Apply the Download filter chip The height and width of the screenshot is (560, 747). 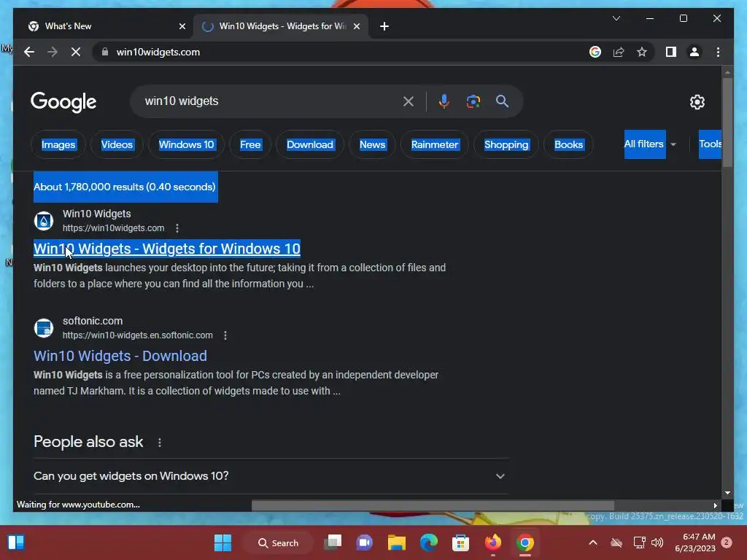tap(309, 144)
